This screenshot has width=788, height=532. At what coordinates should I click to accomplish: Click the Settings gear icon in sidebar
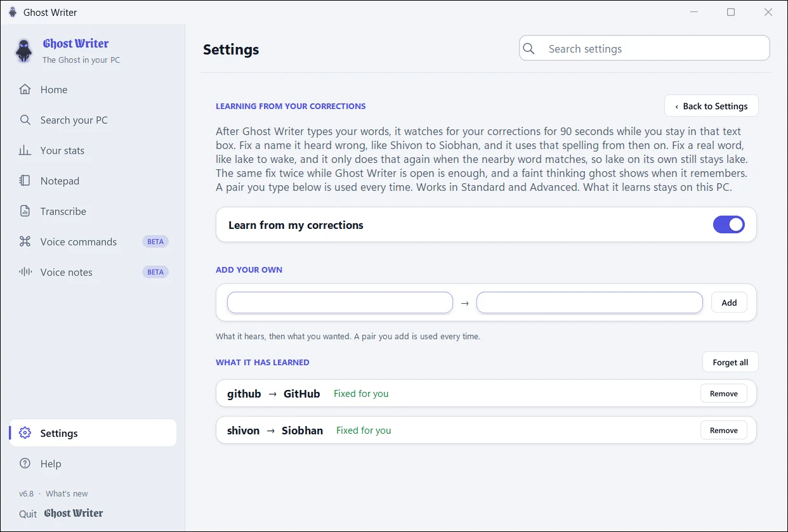[25, 433]
